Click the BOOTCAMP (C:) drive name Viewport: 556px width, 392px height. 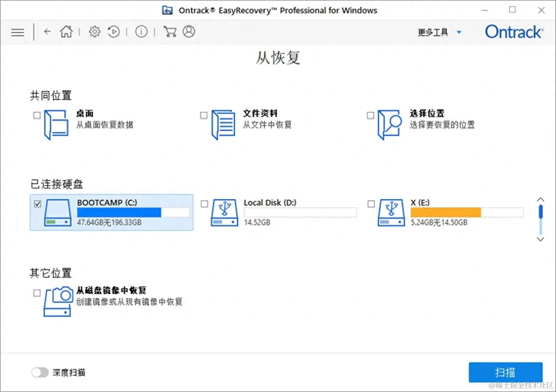coord(107,203)
